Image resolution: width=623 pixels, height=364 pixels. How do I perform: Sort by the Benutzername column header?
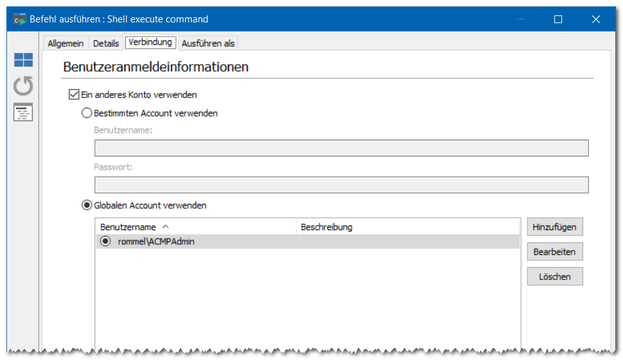(196, 227)
